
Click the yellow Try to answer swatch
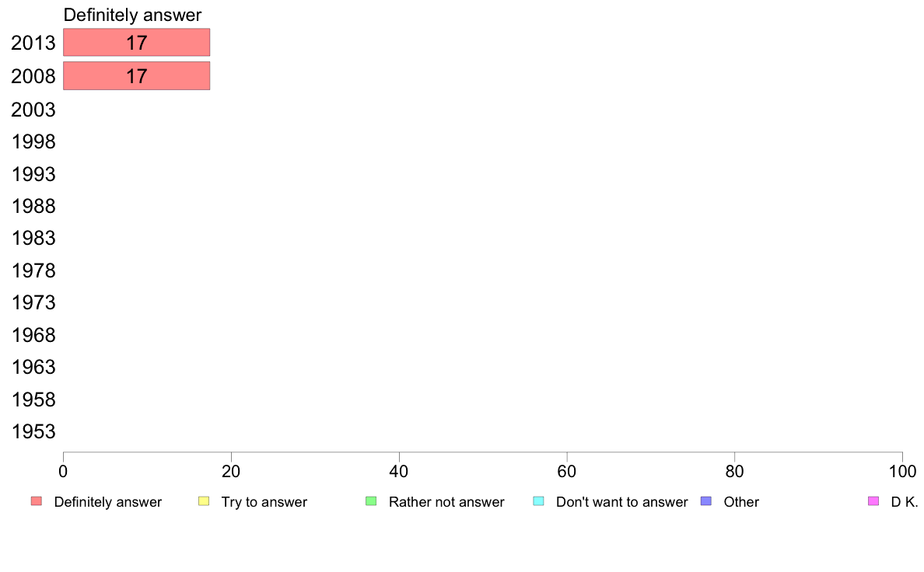204,501
